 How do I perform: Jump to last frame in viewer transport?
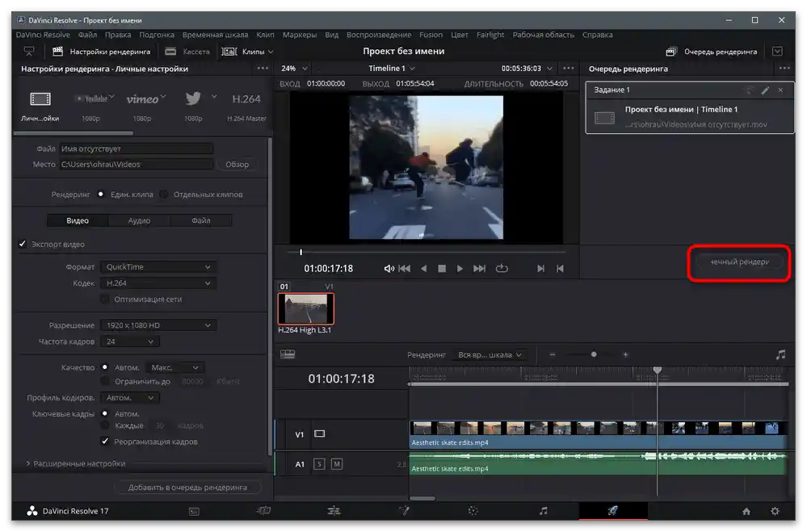click(479, 269)
